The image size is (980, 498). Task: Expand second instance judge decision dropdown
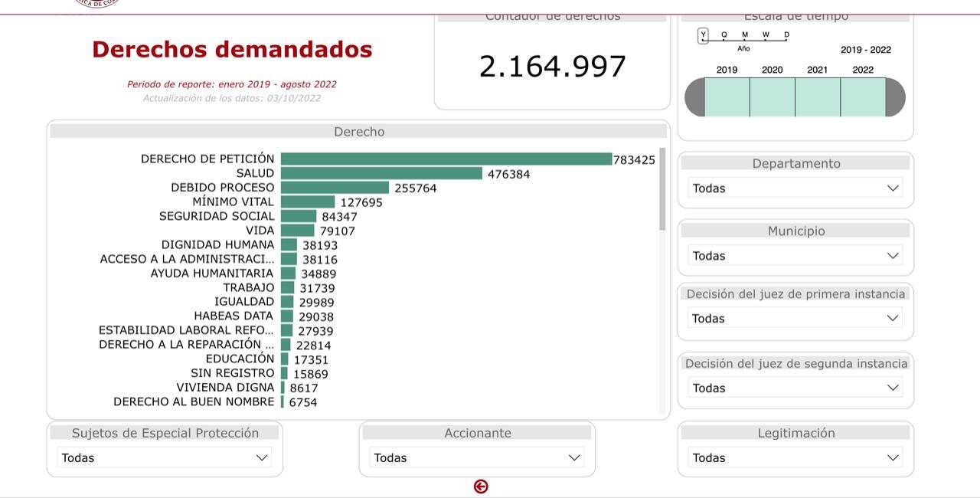(x=795, y=388)
